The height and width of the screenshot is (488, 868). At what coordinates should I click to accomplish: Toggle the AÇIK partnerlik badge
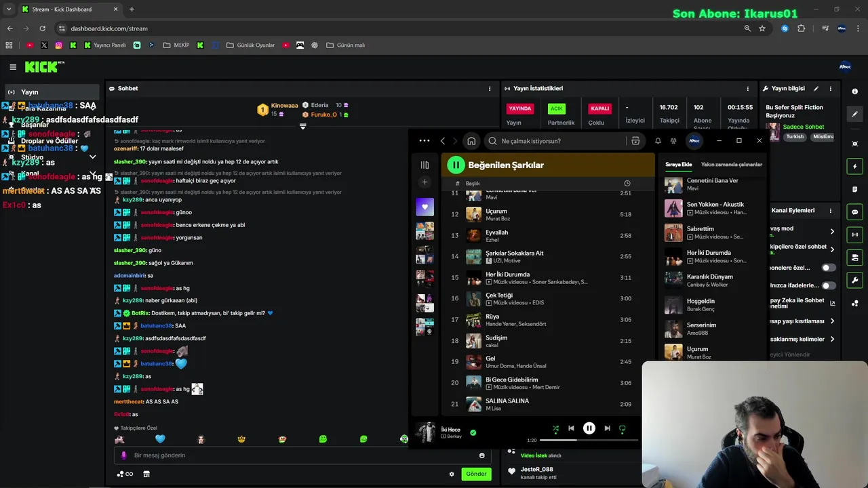coord(557,108)
